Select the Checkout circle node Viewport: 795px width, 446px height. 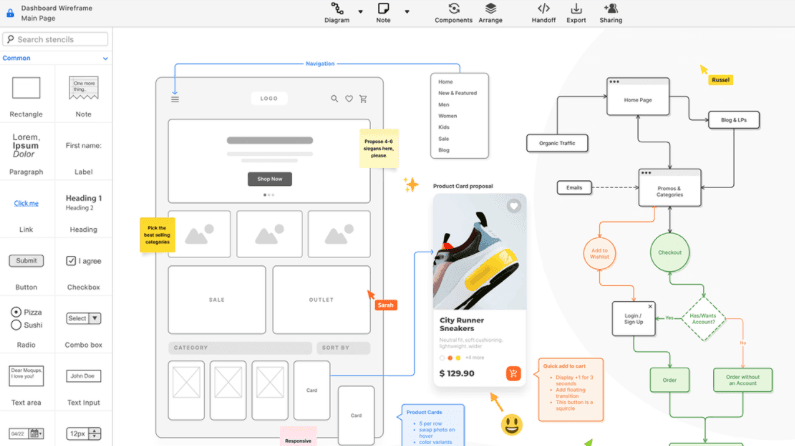(670, 252)
